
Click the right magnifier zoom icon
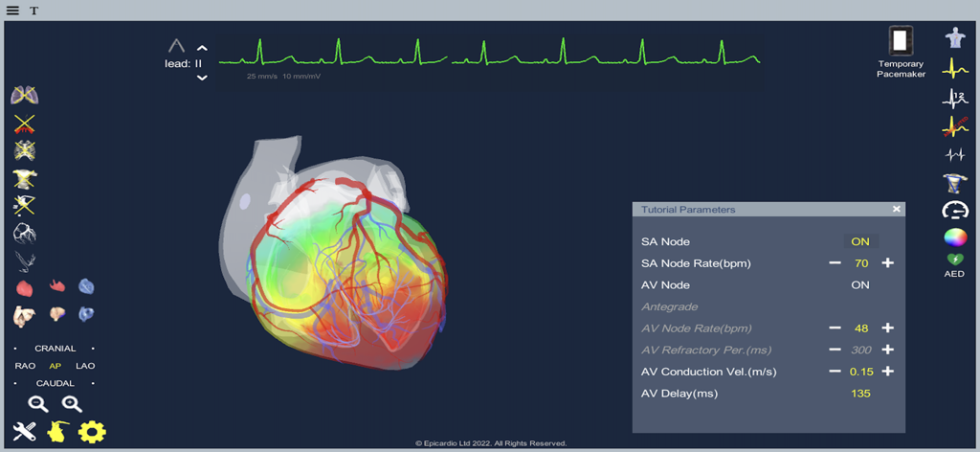pos(72,404)
